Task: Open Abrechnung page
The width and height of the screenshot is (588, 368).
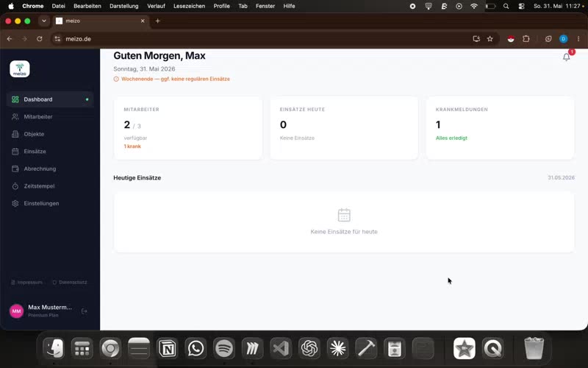Action: point(50,169)
